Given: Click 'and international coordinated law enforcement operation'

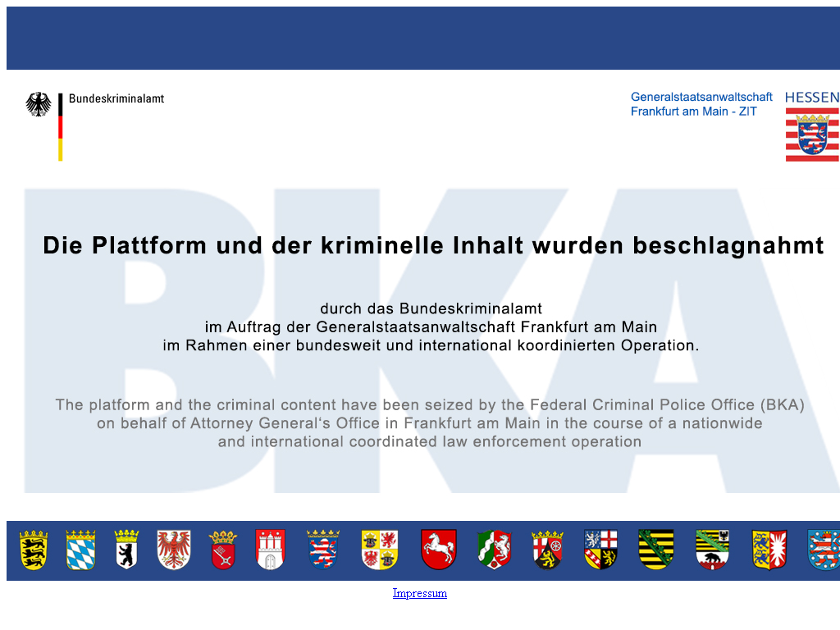Looking at the screenshot, I should coord(430,441).
